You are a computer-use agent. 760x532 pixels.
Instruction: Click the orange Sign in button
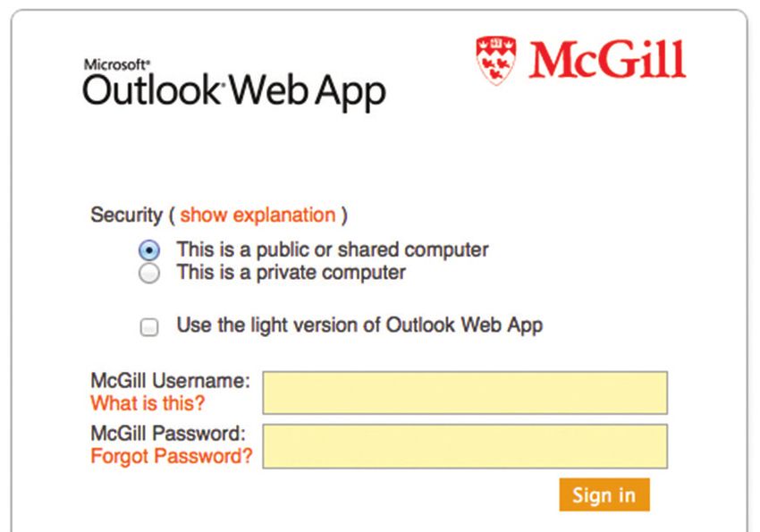point(604,494)
